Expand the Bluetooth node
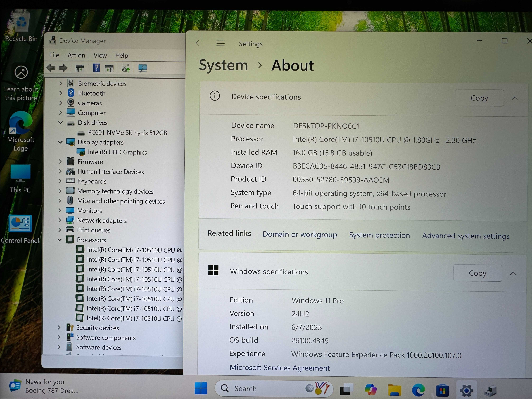The width and height of the screenshot is (532, 399). click(61, 93)
